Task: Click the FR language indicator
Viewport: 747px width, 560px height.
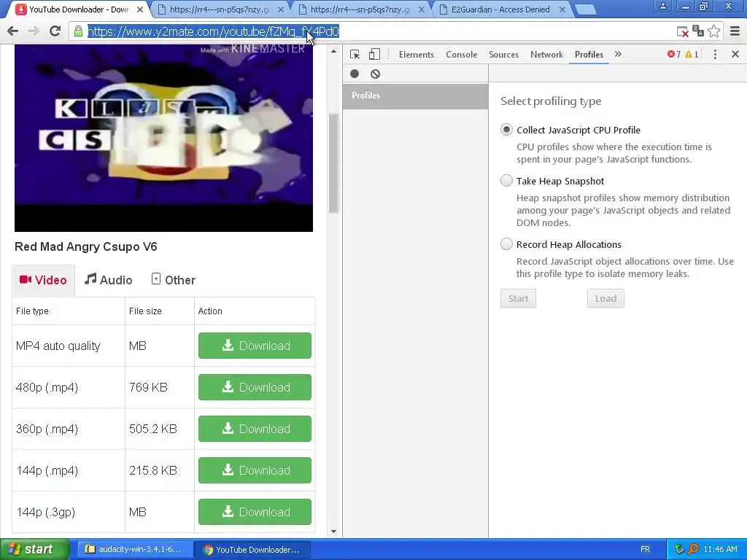Action: click(645, 549)
